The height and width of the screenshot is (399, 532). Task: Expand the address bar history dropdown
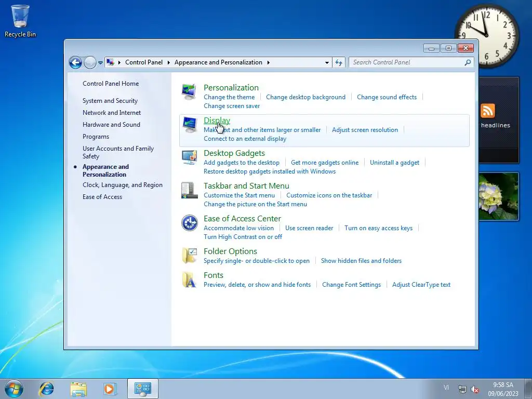click(327, 62)
